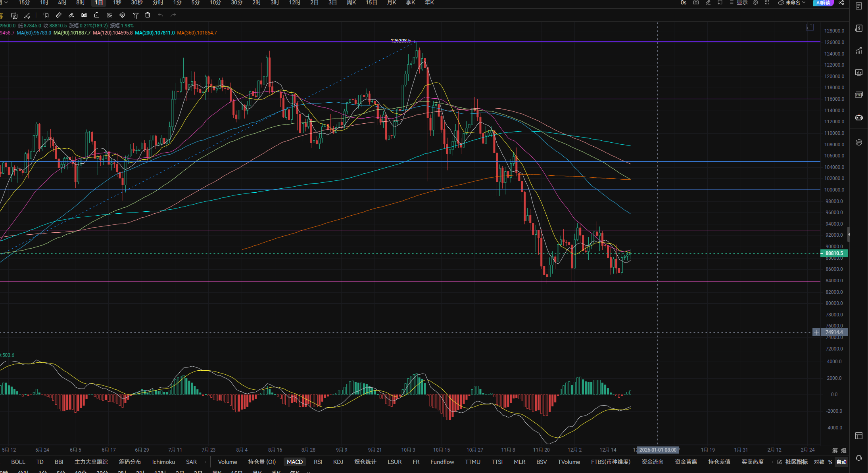Expand more sub-indicators via chevron before 社区指标

(772, 462)
